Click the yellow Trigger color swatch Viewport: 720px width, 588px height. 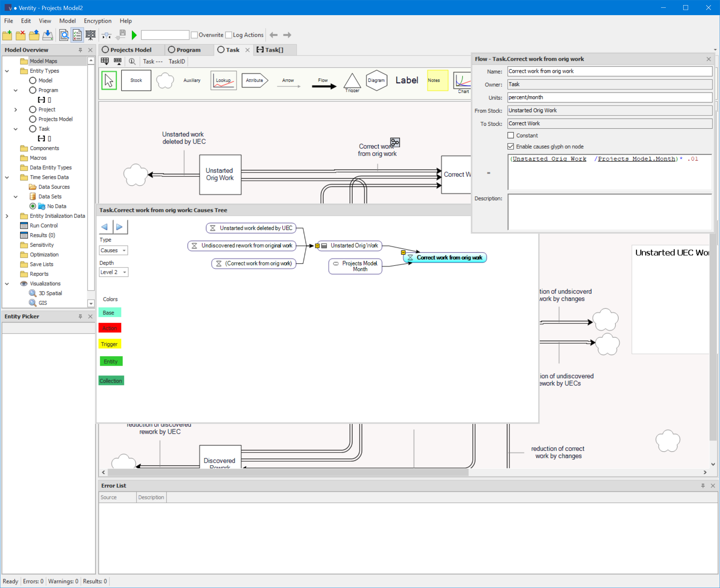[109, 344]
